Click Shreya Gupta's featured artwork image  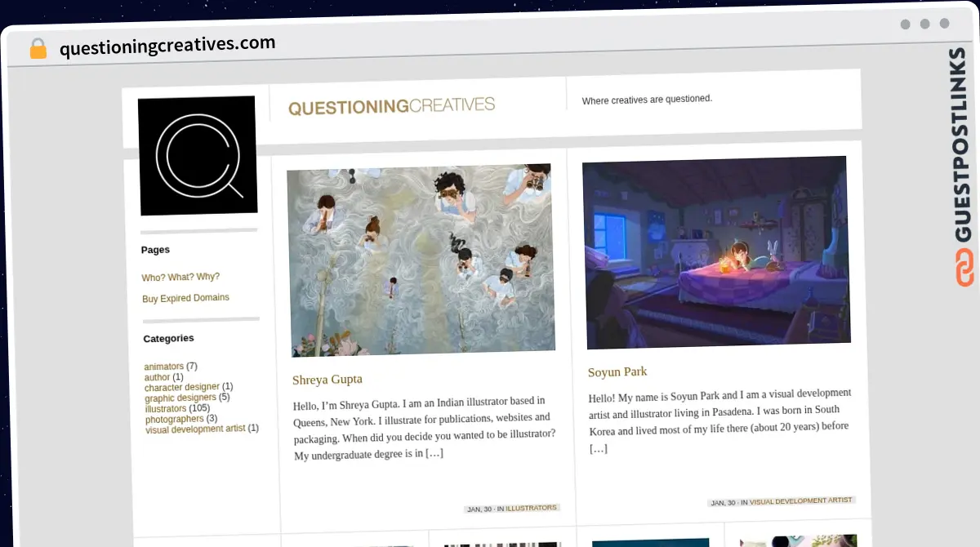click(x=419, y=260)
